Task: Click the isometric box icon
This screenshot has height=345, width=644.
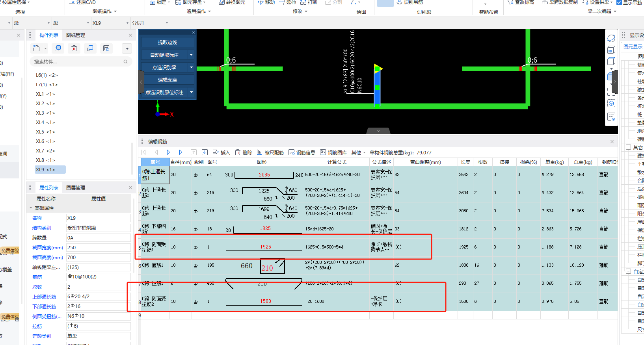Action: [611, 104]
